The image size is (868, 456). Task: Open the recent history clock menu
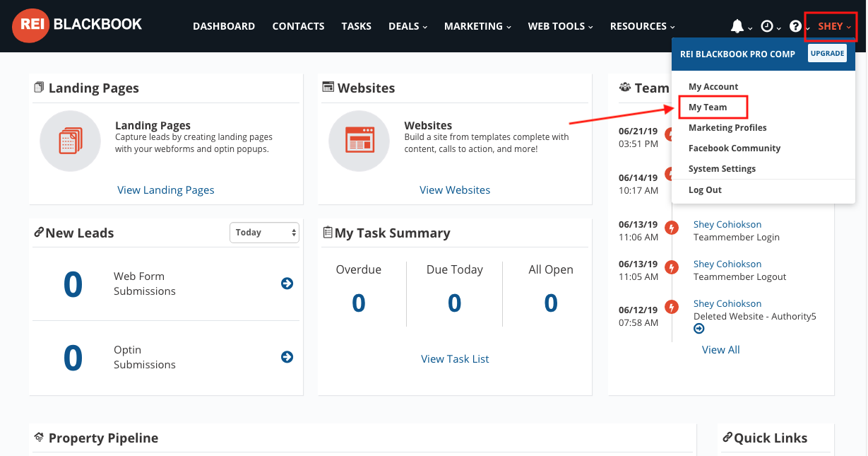click(x=767, y=26)
